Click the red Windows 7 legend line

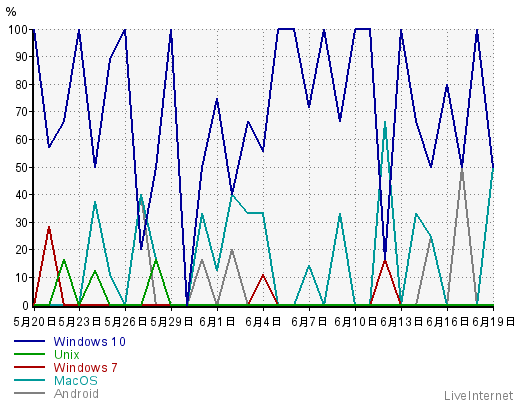pos(29,367)
